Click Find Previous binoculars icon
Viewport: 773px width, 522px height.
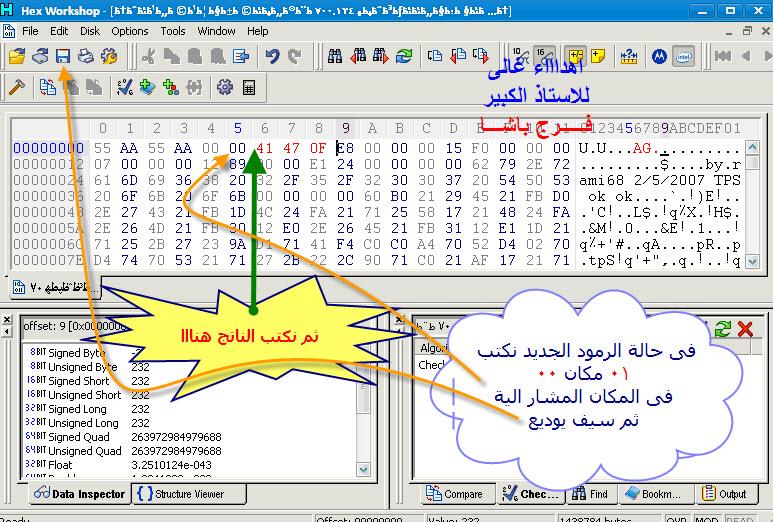[358, 56]
